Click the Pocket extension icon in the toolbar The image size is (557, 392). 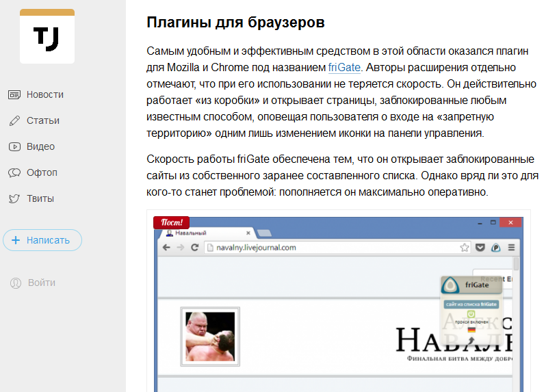[x=480, y=248]
